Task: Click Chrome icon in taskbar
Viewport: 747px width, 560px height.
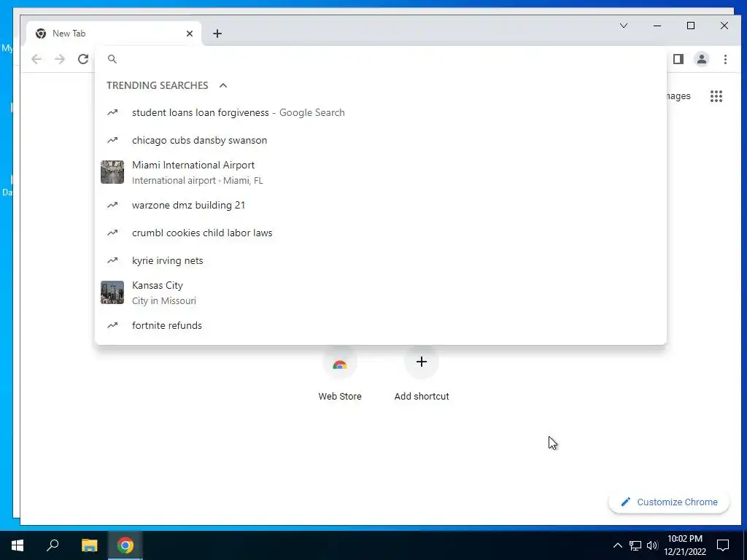Action: coord(125,545)
